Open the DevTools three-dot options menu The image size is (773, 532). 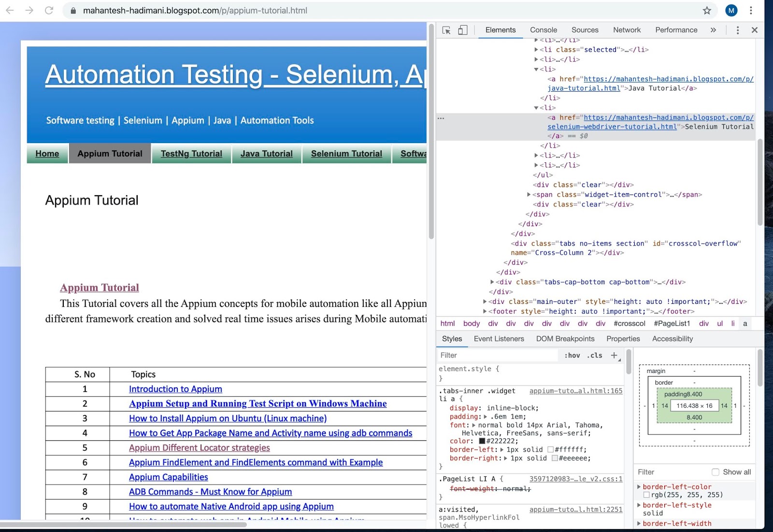tap(737, 30)
